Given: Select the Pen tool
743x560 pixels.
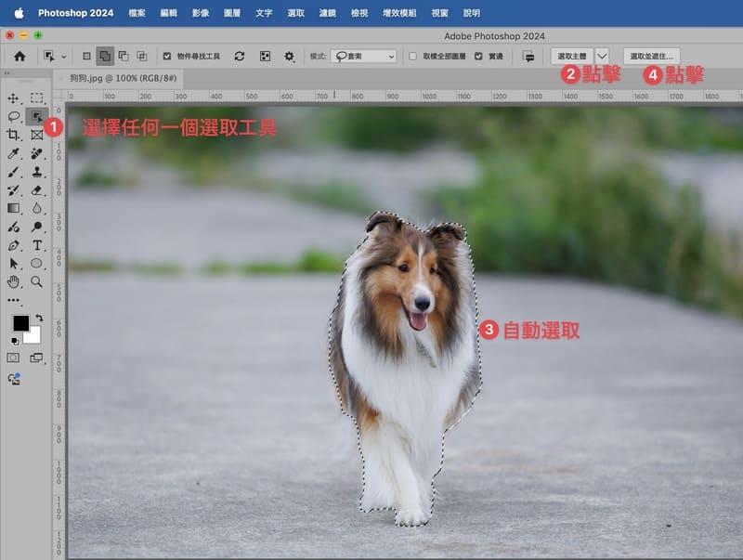Looking at the screenshot, I should (x=13, y=245).
